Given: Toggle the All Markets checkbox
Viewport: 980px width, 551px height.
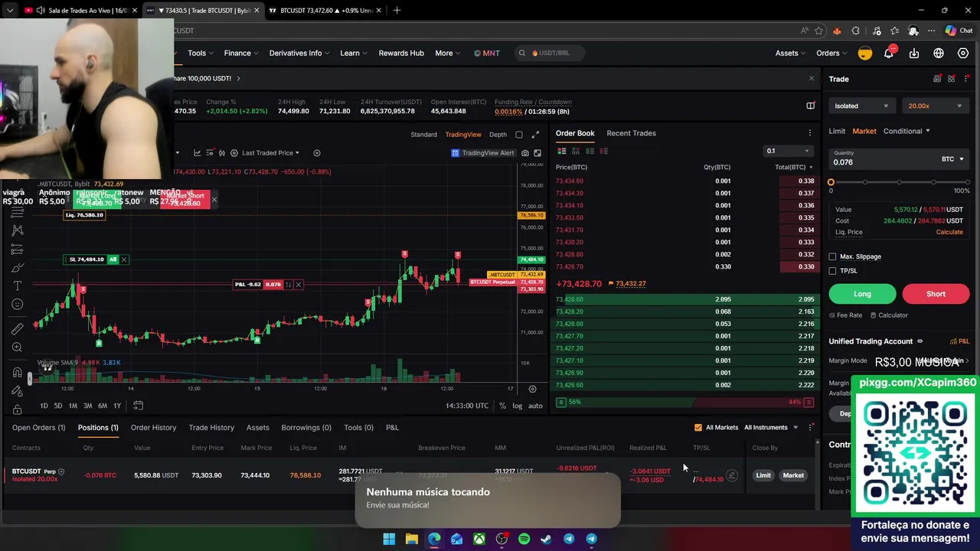Looking at the screenshot, I should (x=698, y=428).
